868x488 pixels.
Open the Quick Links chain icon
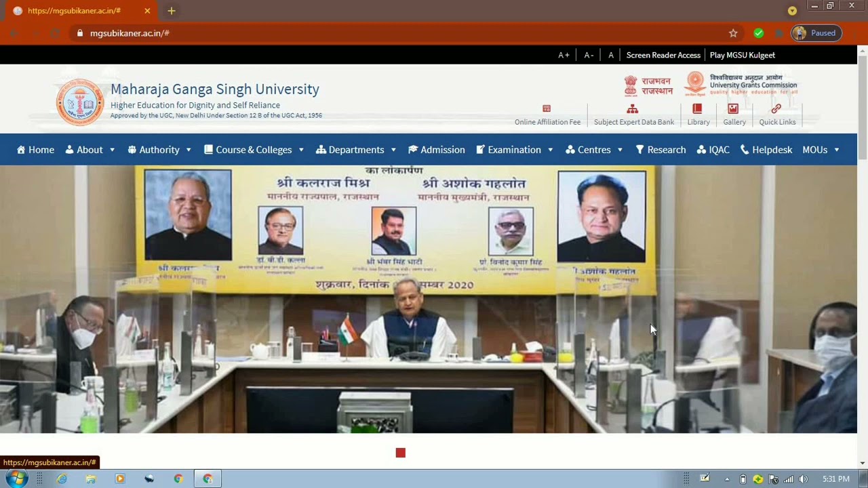coord(776,108)
